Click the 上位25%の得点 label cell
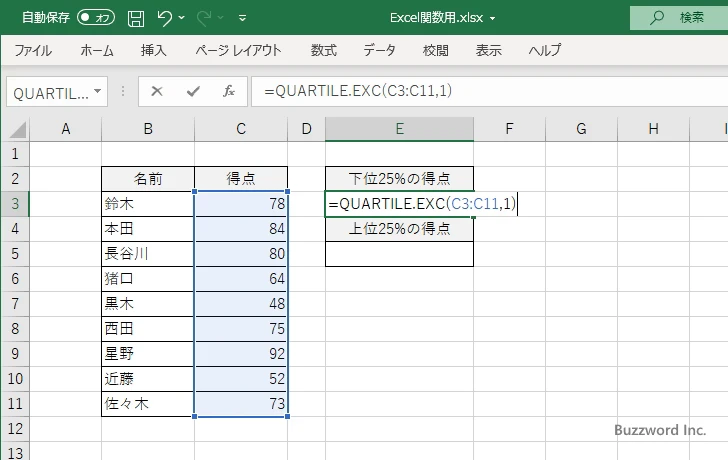The height and width of the screenshot is (460, 728). [x=399, y=229]
